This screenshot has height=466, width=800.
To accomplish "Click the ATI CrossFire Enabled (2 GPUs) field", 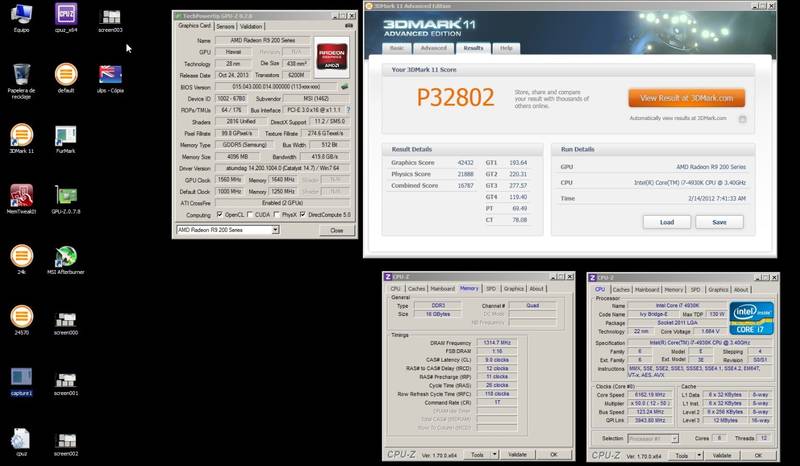I will (282, 203).
